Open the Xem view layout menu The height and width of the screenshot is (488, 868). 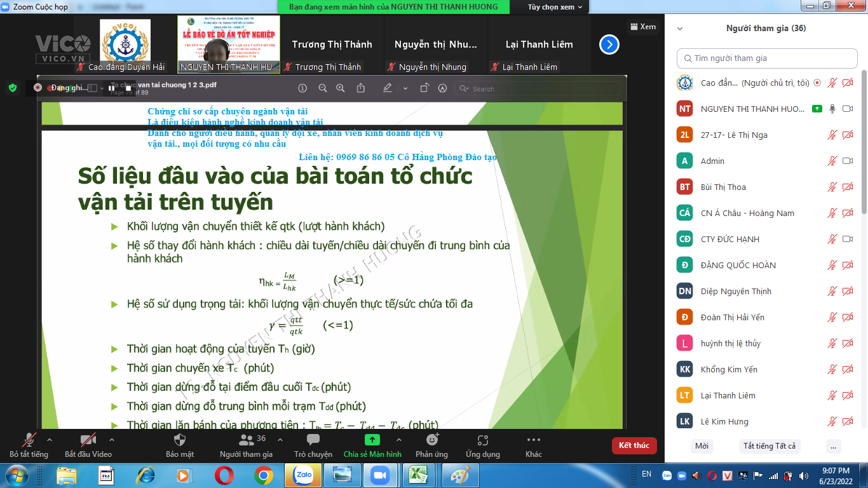[x=643, y=27]
